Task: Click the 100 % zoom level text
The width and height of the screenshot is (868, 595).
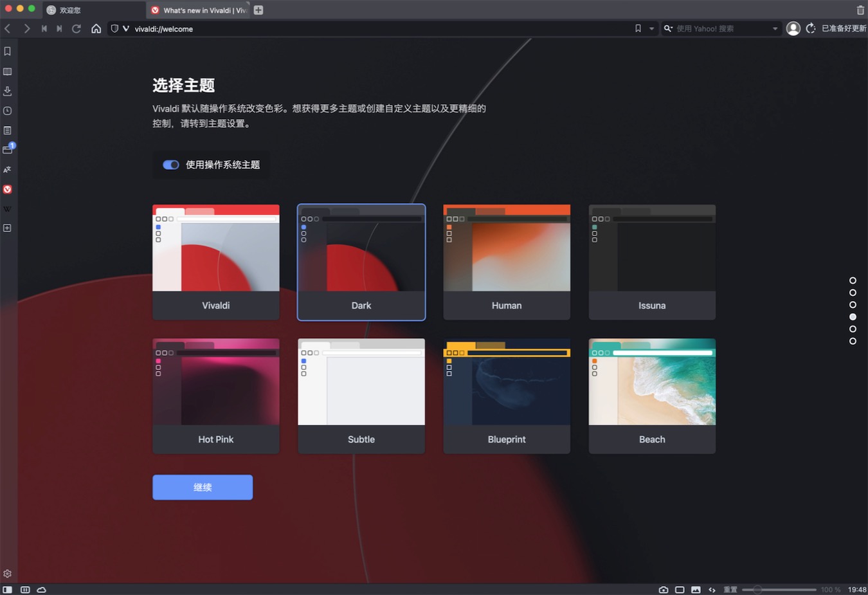Action: (x=830, y=589)
